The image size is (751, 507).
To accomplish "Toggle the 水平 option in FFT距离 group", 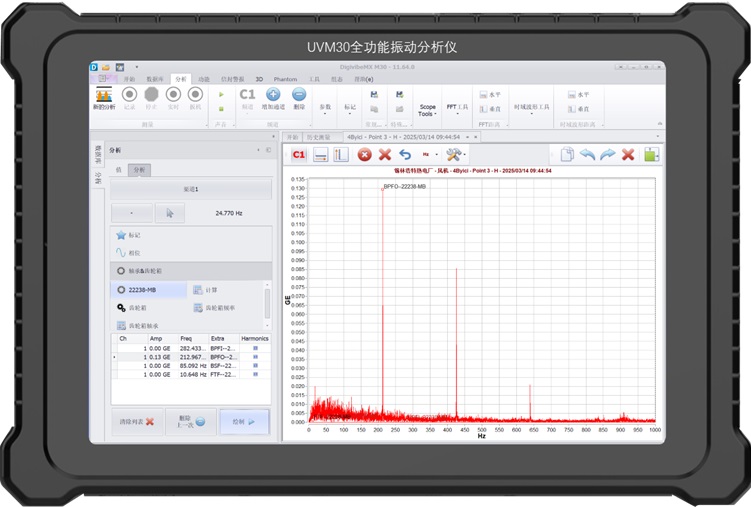I will pos(490,95).
